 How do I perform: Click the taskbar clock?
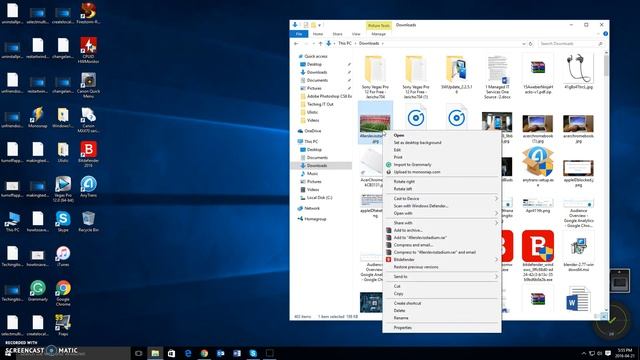pyautogui.click(x=625, y=353)
